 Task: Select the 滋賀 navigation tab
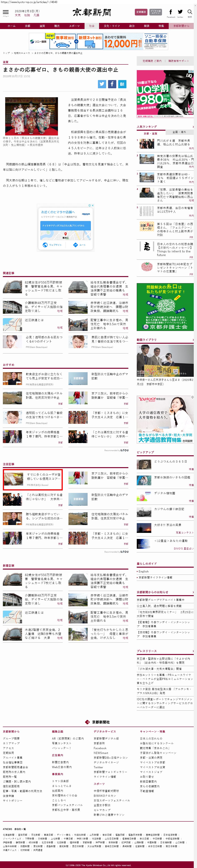point(42,26)
